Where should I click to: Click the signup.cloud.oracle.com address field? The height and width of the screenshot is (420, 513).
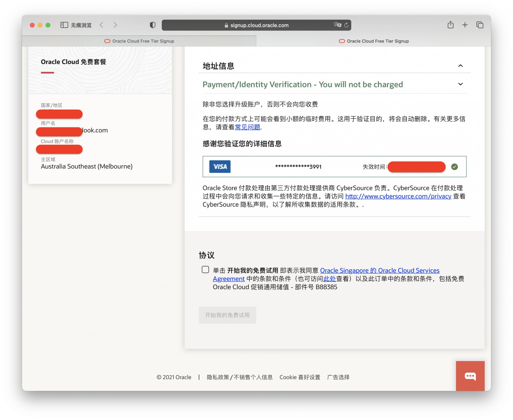coord(256,25)
